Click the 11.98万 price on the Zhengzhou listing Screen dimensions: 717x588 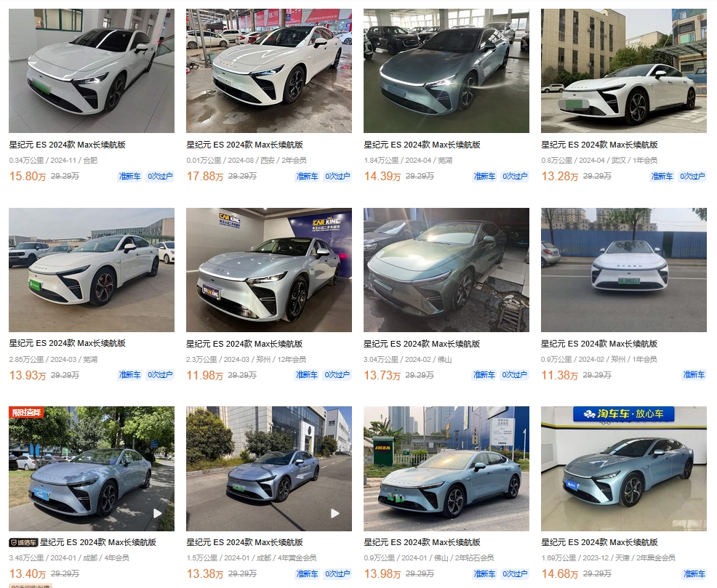(x=204, y=376)
